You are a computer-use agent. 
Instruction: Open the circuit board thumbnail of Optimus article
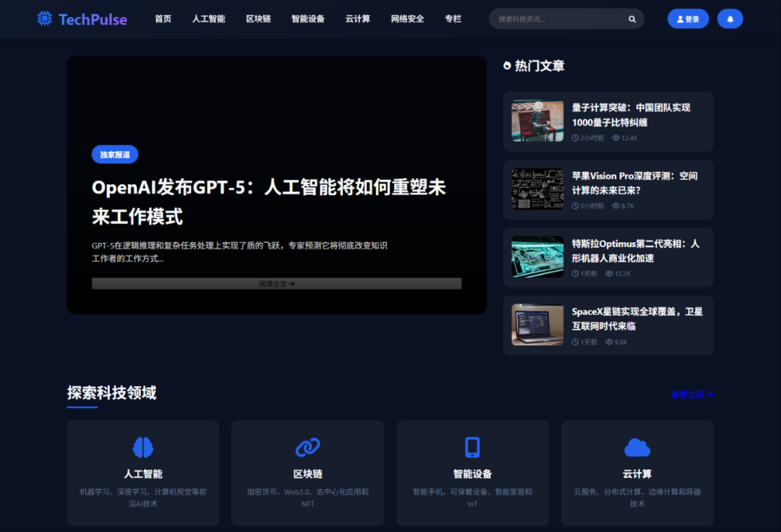pos(537,257)
